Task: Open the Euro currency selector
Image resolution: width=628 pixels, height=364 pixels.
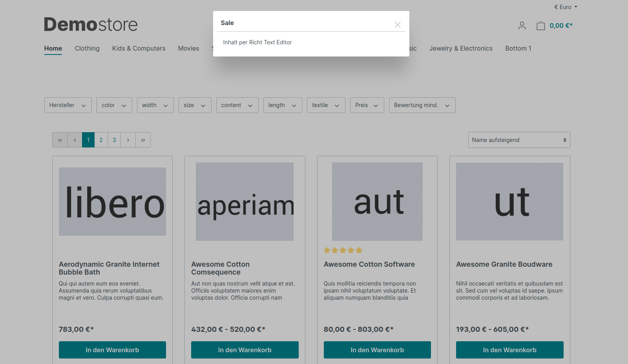Action: tap(565, 7)
